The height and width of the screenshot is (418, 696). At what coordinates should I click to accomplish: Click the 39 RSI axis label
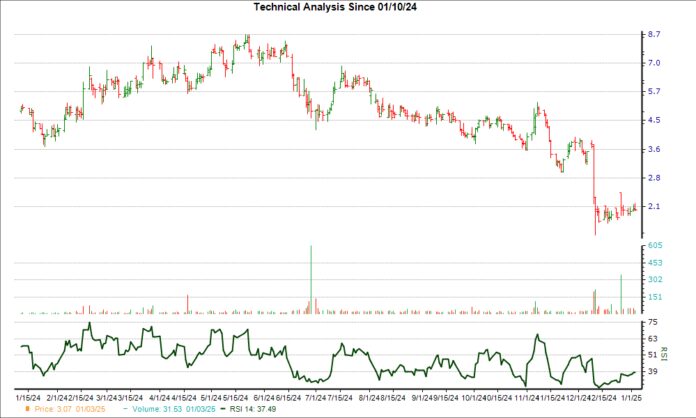tap(651, 371)
